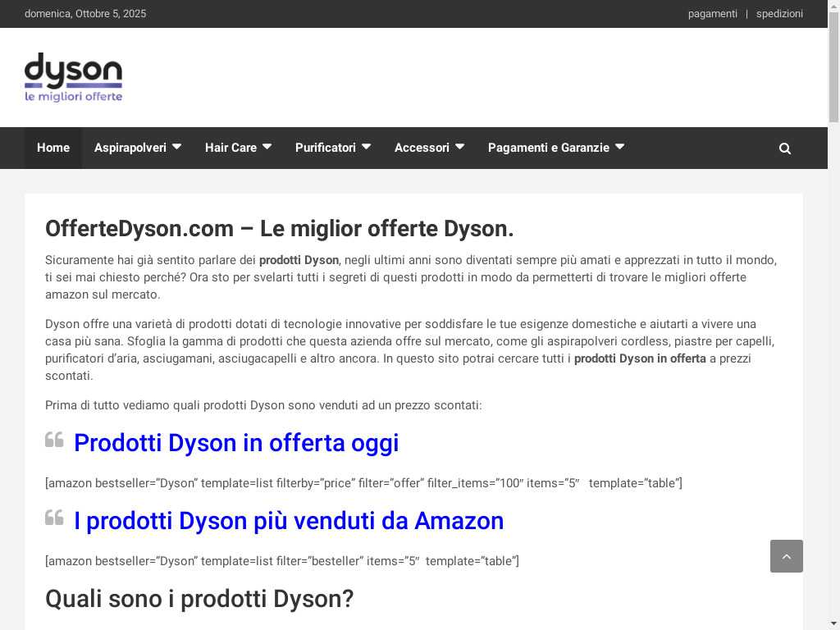Image resolution: width=840 pixels, height=630 pixels.
Task: Expand the Aspirapolveri dropdown arrow
Action: (x=176, y=147)
